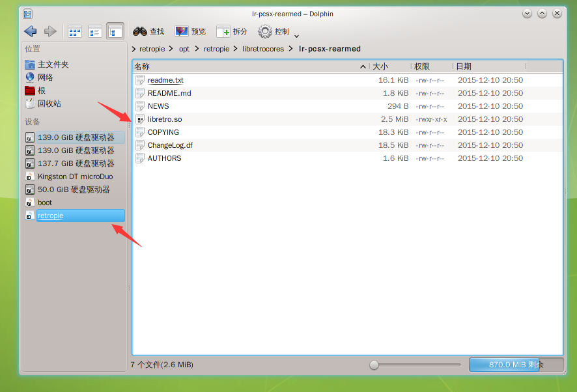Open the Trash (回收站) place
This screenshot has height=392, width=577.
pyautogui.click(x=49, y=104)
